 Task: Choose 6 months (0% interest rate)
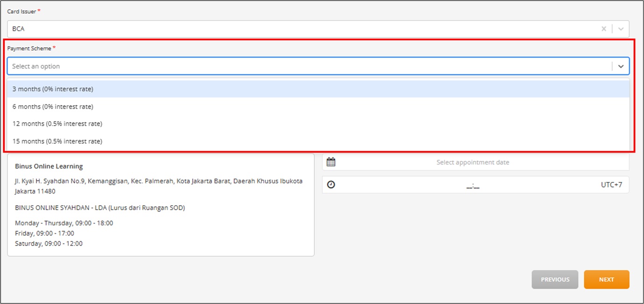[318, 107]
